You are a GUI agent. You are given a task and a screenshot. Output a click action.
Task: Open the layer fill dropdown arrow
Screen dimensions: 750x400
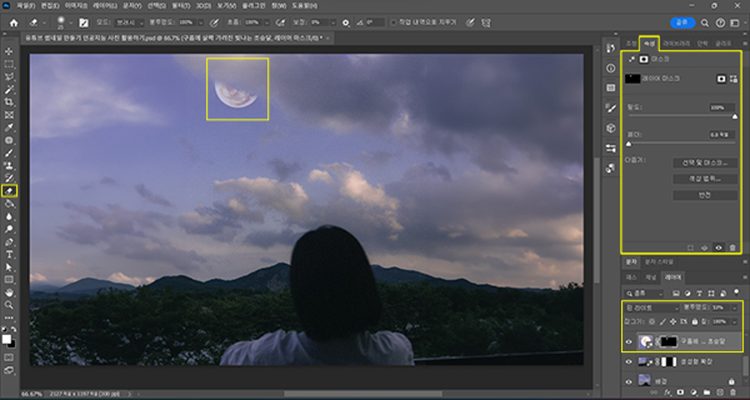coord(734,322)
